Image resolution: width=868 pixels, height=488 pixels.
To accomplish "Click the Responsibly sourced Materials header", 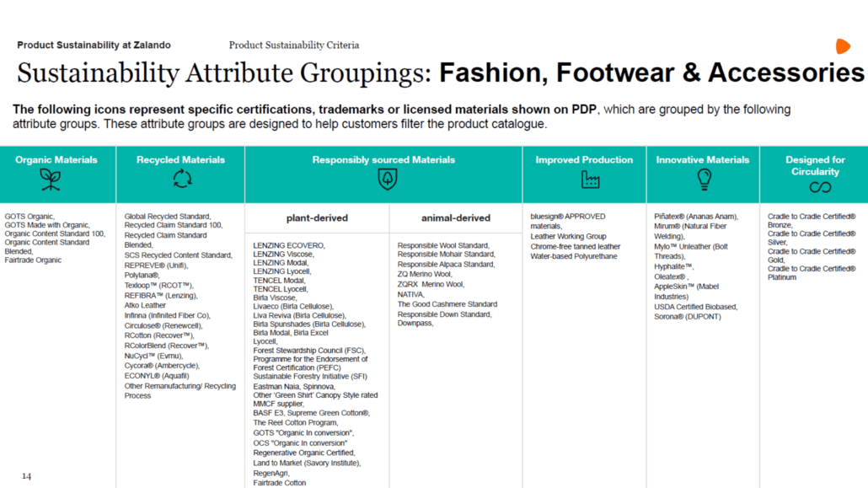I will click(x=383, y=159).
